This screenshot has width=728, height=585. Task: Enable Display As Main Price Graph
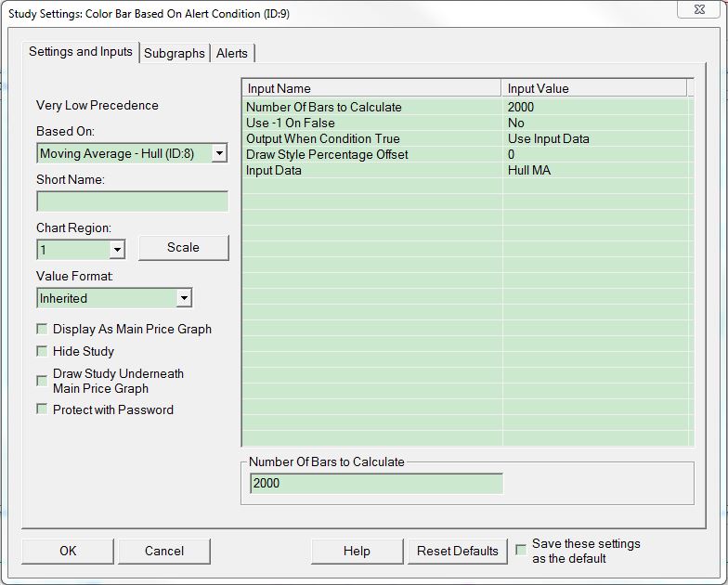[x=42, y=329]
